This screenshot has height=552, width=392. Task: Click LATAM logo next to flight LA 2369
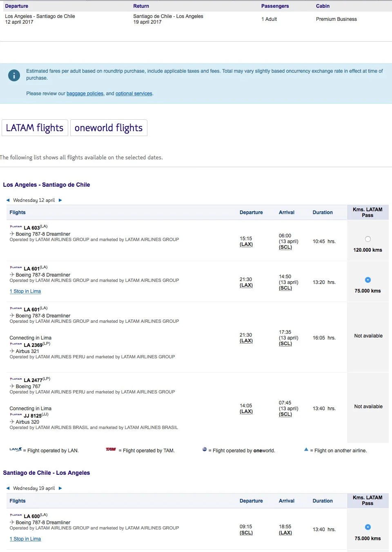pos(16,344)
